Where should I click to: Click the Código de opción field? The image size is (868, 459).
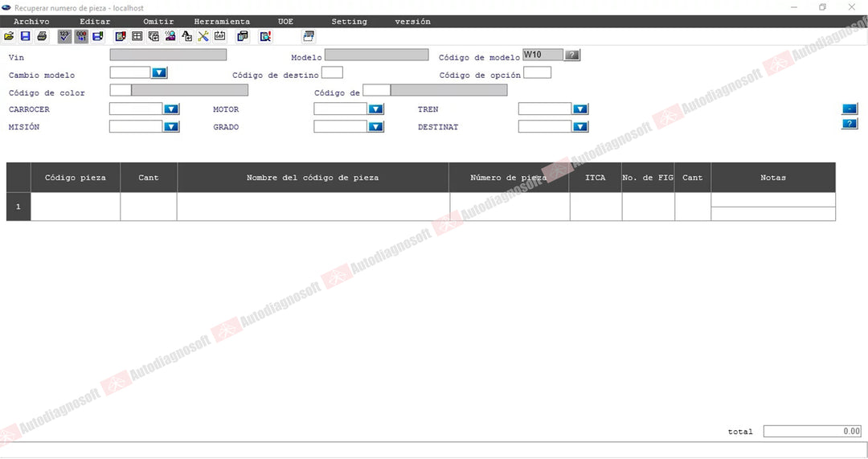point(537,72)
